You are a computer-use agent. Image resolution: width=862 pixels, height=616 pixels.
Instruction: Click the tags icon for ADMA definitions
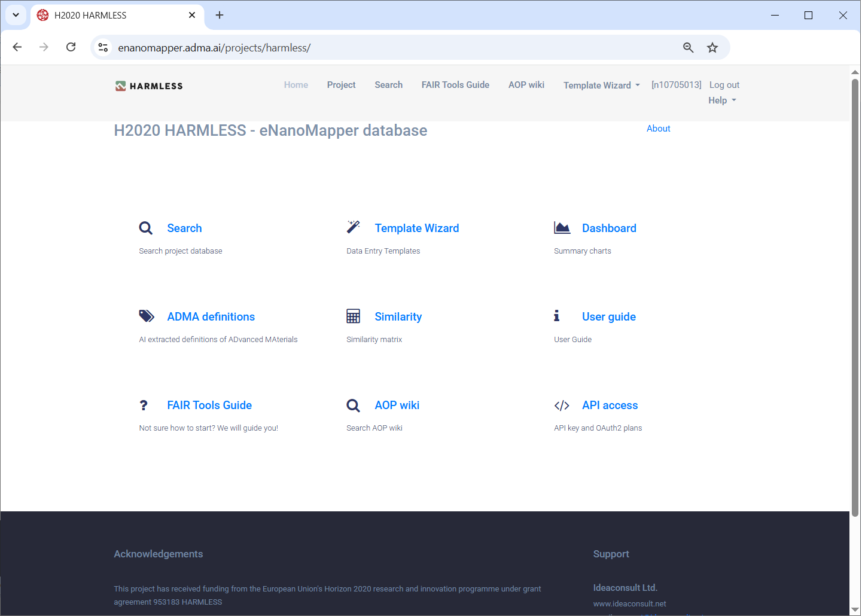pyautogui.click(x=147, y=316)
